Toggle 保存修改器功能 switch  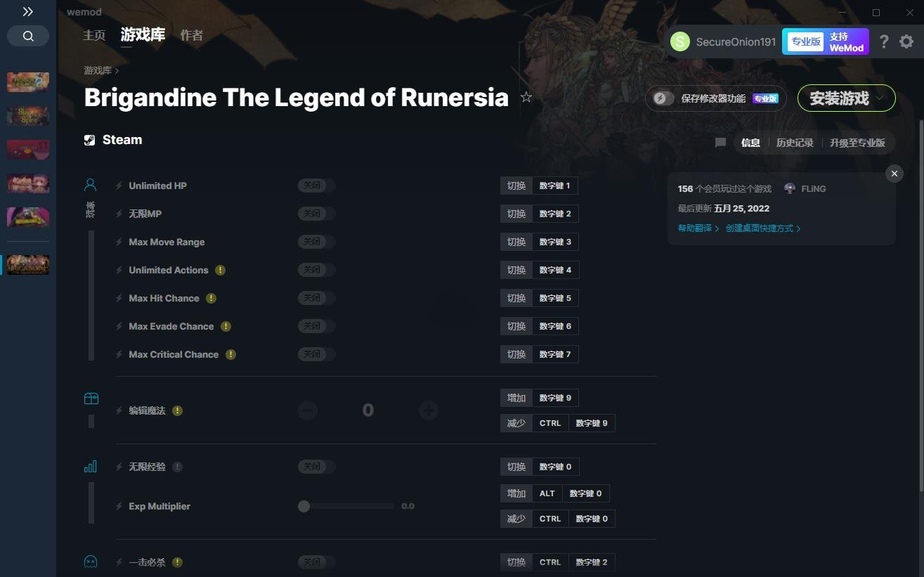click(x=663, y=98)
